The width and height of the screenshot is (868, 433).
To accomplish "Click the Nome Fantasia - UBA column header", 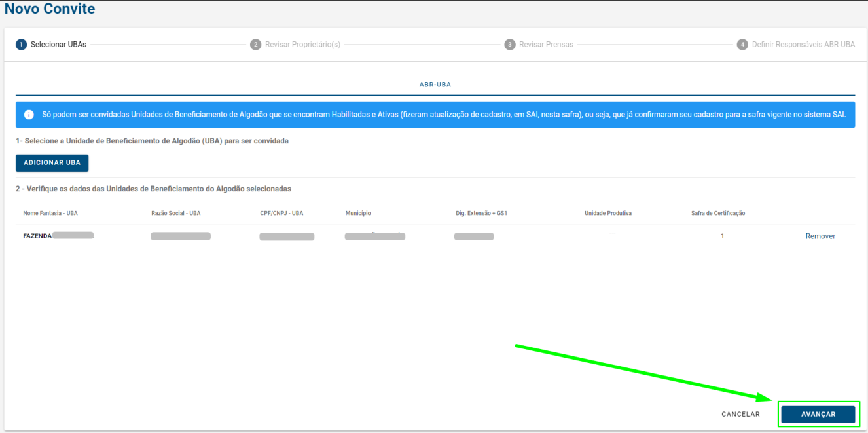I will coord(50,213).
